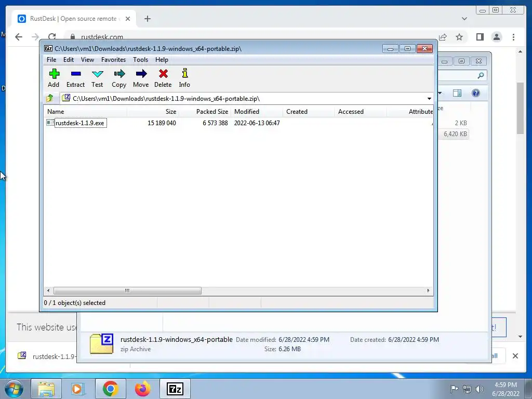Open the Favorites menu
The width and height of the screenshot is (532, 399).
(113, 60)
